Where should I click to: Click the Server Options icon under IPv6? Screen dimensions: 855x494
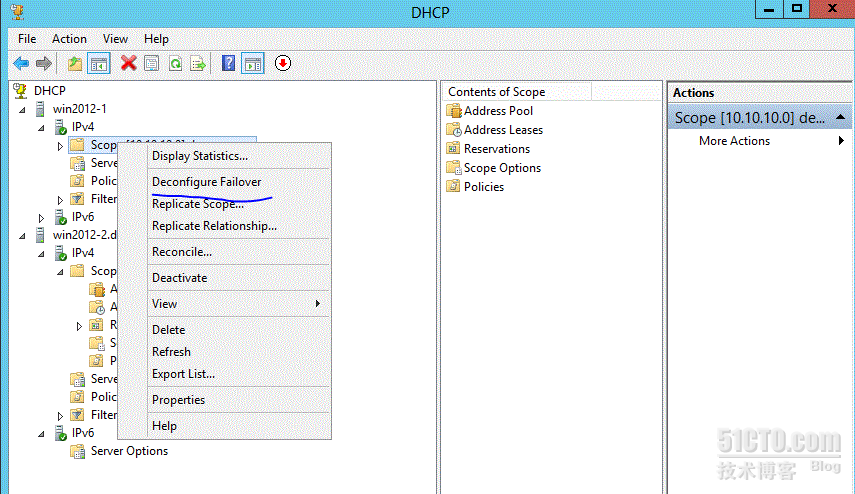[x=77, y=451]
